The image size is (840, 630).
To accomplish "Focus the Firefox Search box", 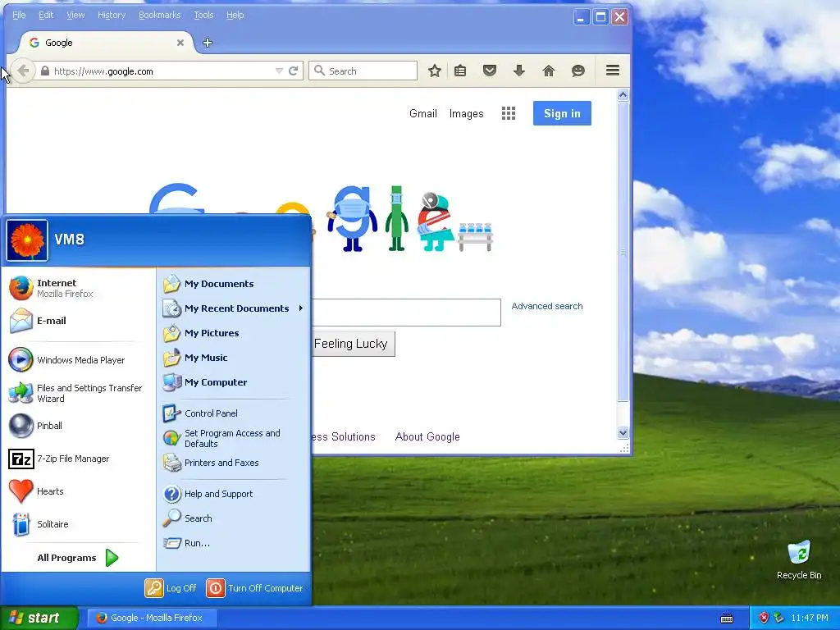I will point(363,71).
